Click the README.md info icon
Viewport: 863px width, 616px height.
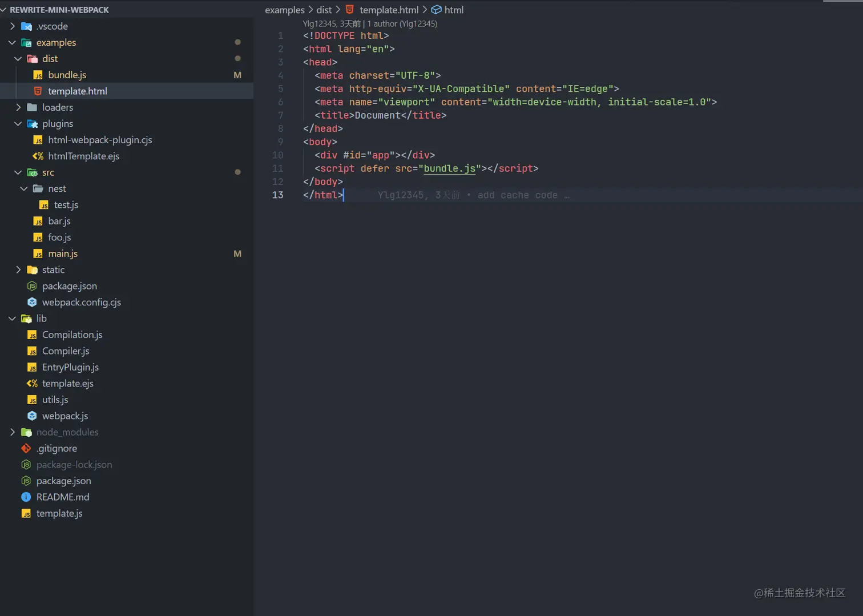tap(26, 497)
